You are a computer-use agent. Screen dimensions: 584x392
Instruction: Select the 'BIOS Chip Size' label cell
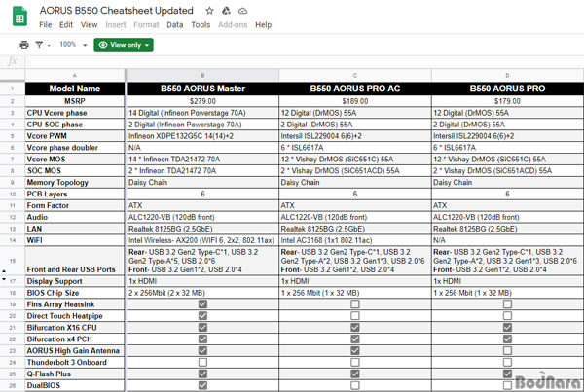[x=75, y=293]
